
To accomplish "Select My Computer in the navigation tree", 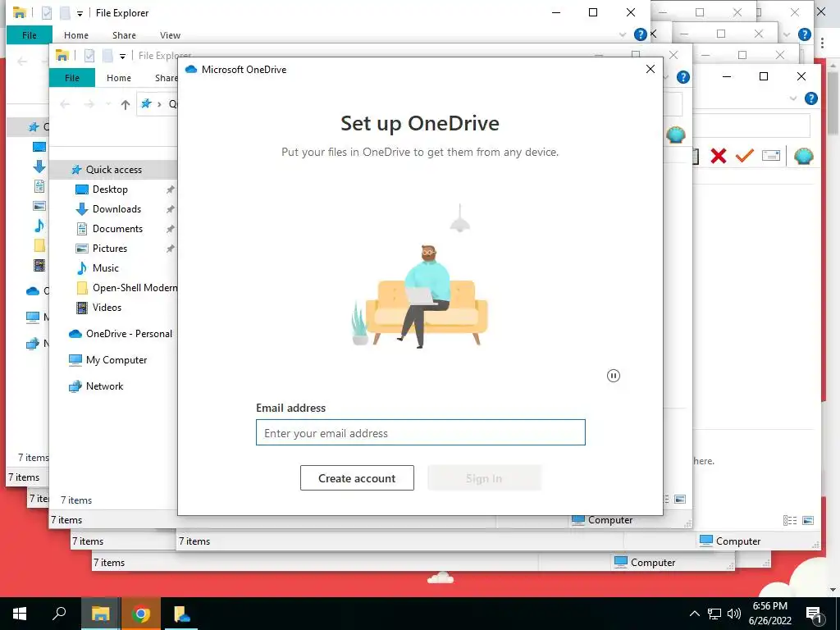I will tap(116, 360).
